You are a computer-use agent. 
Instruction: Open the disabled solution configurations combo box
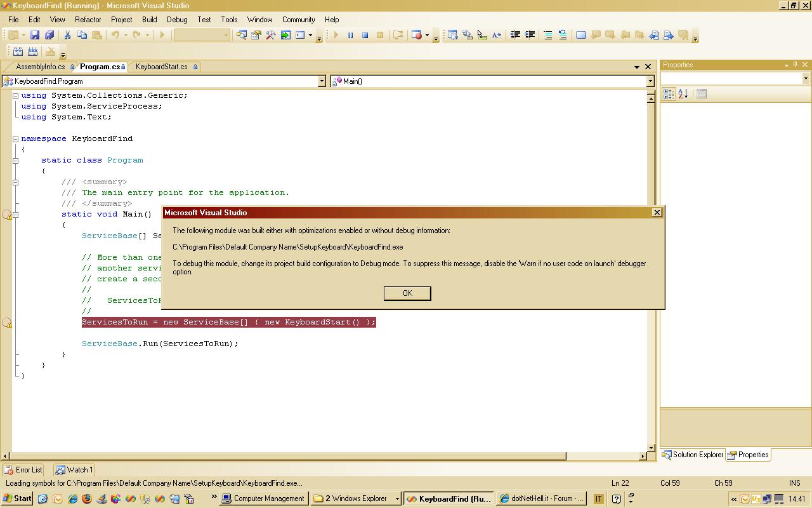click(x=202, y=35)
